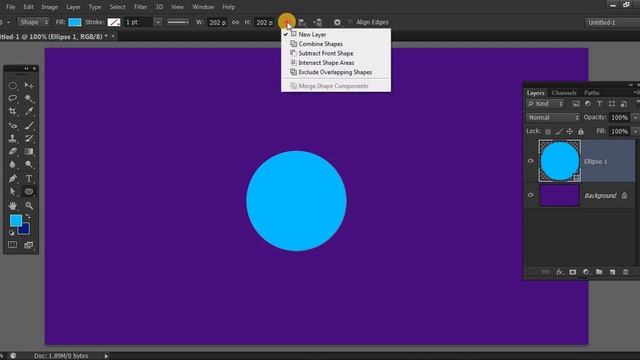640x360 pixels.
Task: Open the path operations dropdown button
Action: [x=287, y=22]
